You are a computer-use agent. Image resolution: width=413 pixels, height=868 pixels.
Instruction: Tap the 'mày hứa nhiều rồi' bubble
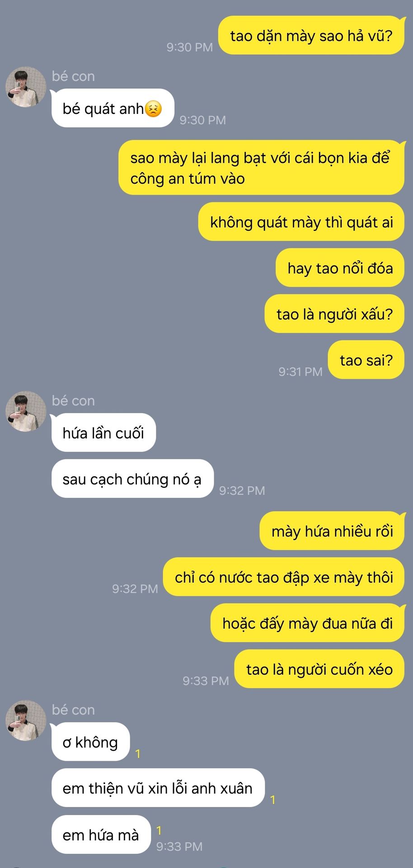(x=332, y=531)
